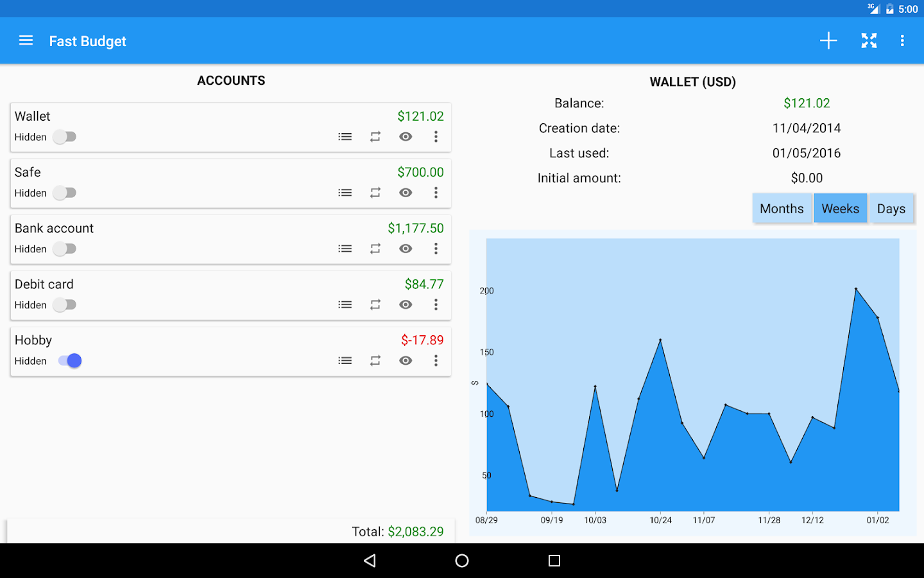
Task: Select the Hobby account name
Action: click(x=33, y=340)
